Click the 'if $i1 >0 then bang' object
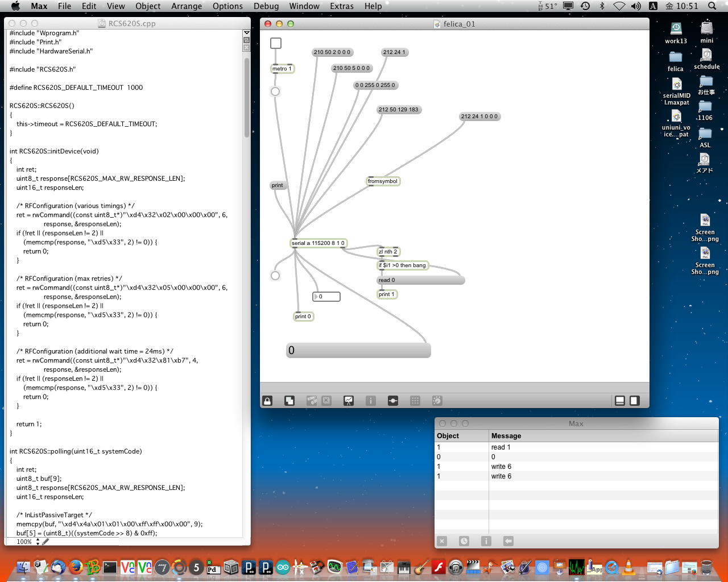The width and height of the screenshot is (728, 582). [x=403, y=265]
